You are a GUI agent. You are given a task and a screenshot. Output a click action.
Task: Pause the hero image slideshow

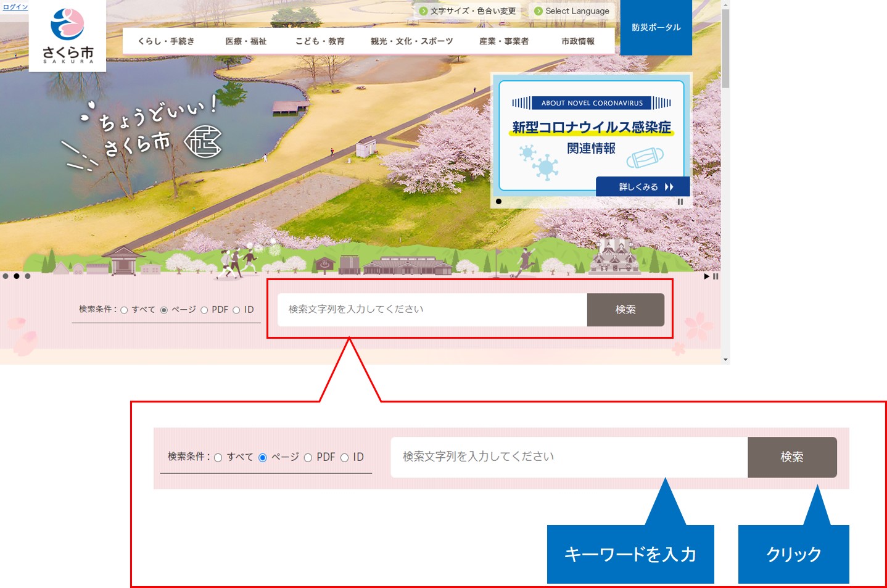click(716, 276)
